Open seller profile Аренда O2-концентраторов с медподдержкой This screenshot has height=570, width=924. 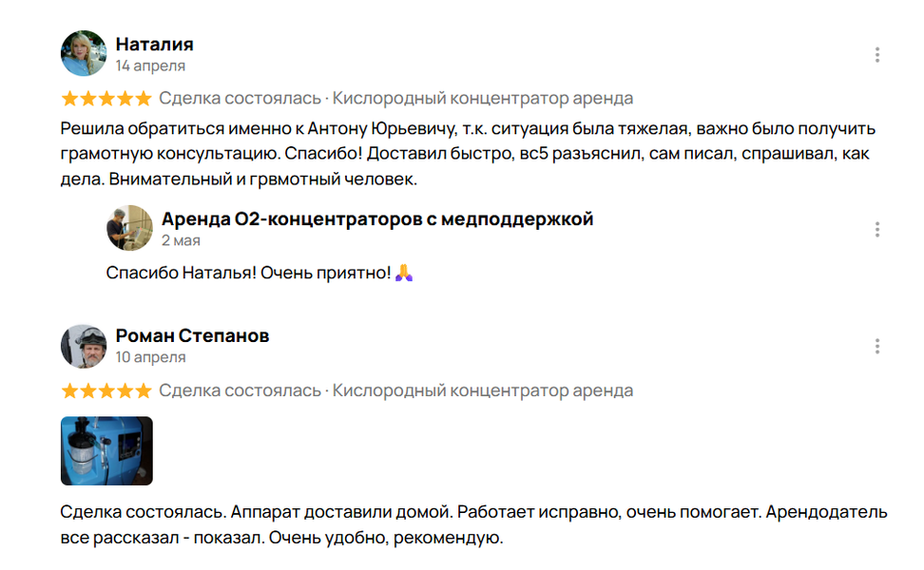[377, 219]
